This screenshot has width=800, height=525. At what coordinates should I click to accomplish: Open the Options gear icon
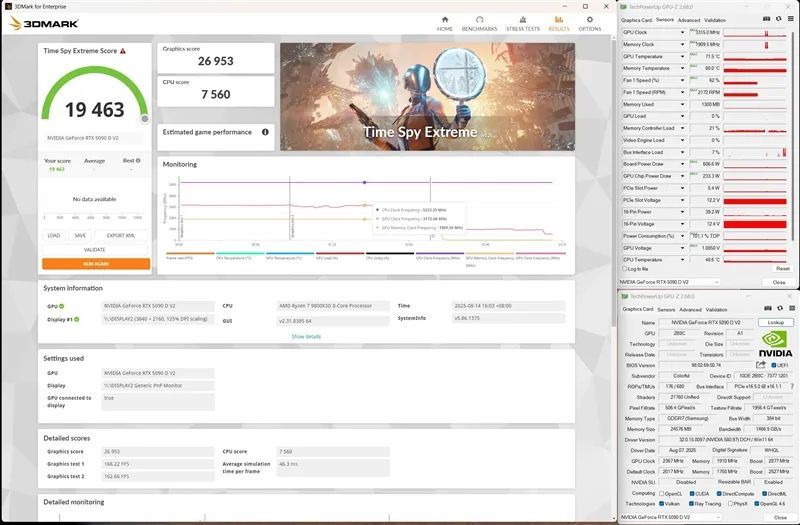[590, 20]
